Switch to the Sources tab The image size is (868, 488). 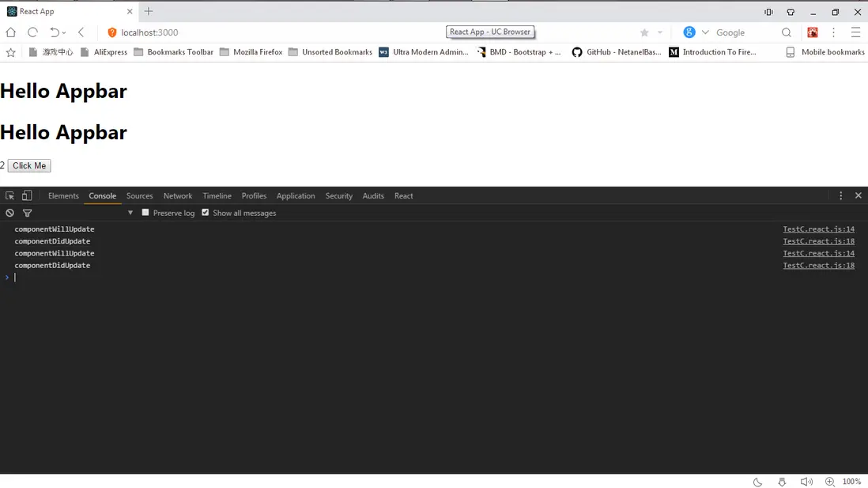(x=139, y=195)
